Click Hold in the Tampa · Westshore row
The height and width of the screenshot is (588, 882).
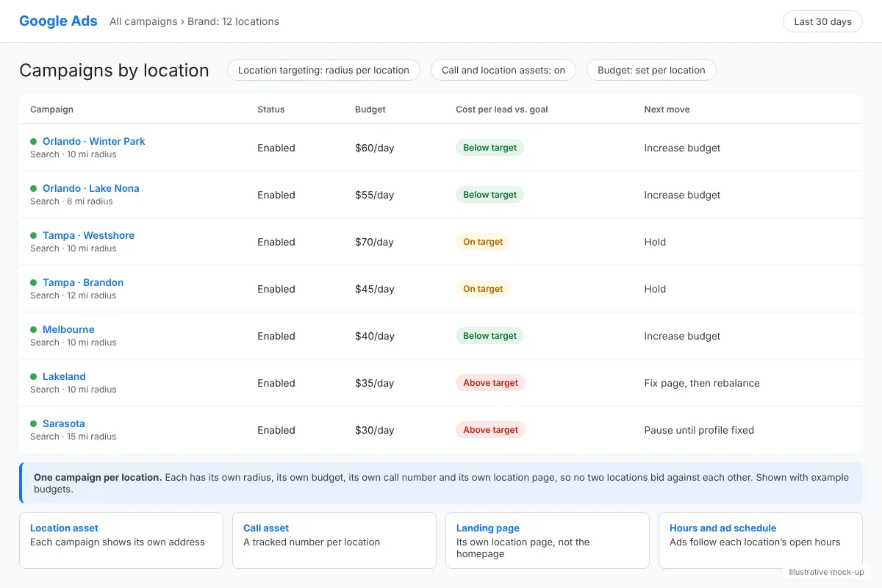point(655,242)
